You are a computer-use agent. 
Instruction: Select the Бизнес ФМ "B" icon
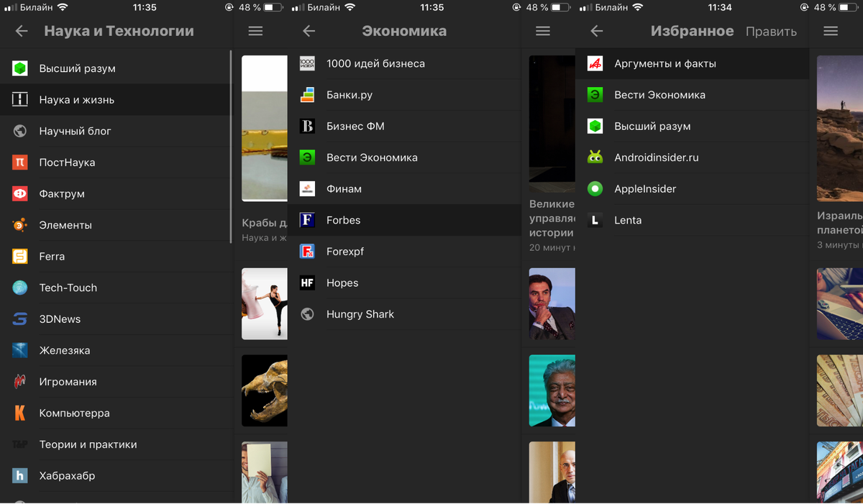(x=307, y=126)
